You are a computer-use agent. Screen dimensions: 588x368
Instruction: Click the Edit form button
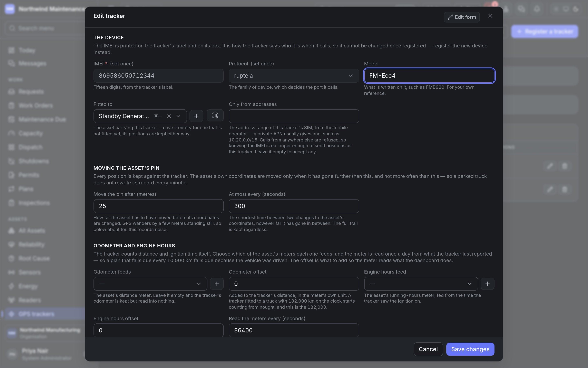click(x=462, y=17)
